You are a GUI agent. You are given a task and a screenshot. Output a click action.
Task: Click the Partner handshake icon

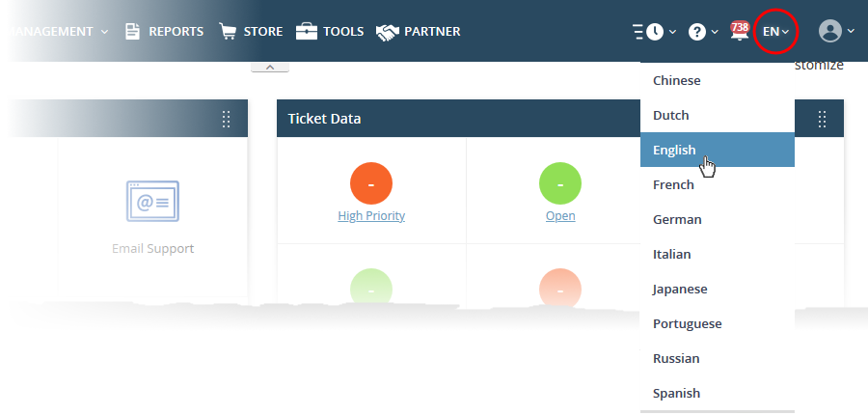[388, 32]
